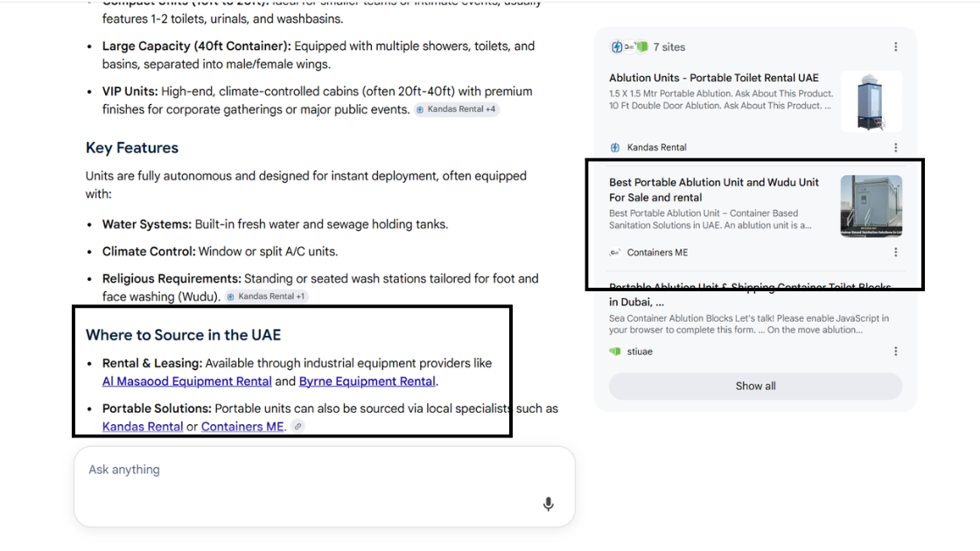The image size is (980, 551).
Task: Open the three-dot menu for stiuae
Action: coord(896,352)
